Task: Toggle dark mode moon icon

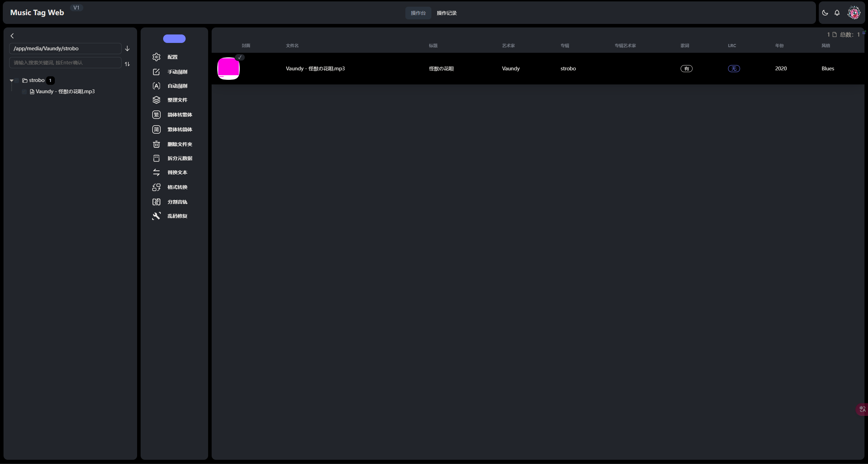Action: (x=825, y=13)
